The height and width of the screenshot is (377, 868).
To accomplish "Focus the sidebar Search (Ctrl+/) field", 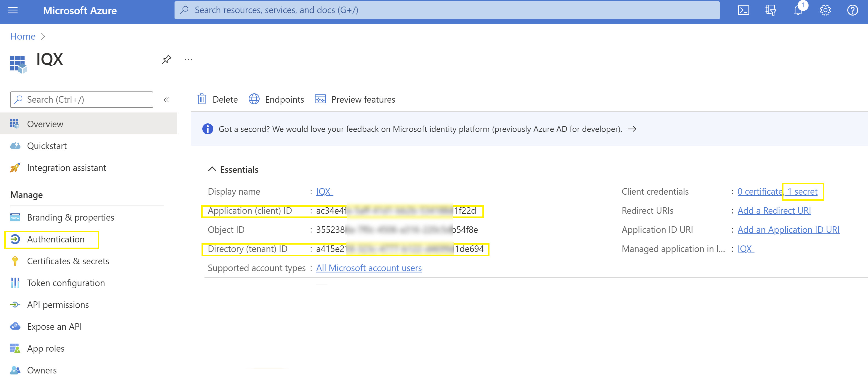I will (x=82, y=99).
